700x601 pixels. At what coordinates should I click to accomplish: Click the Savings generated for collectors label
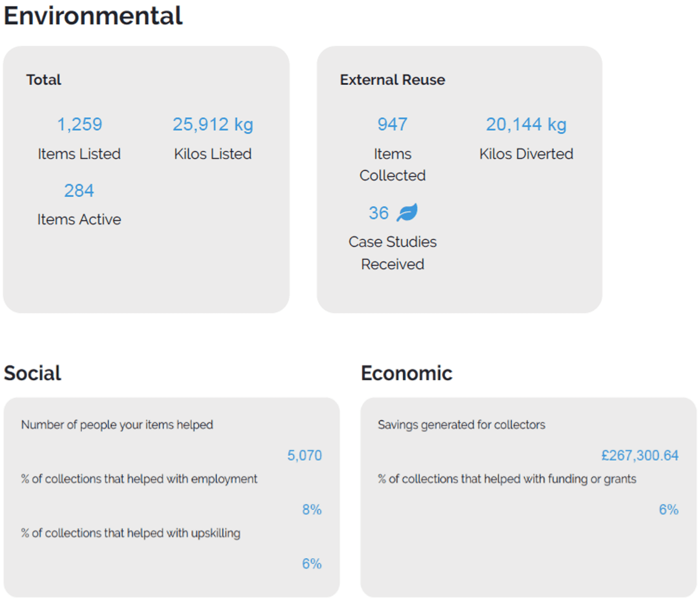461,425
